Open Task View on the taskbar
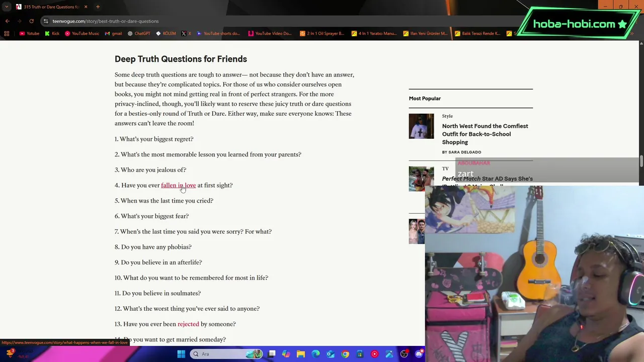Image resolution: width=644 pixels, height=362 pixels. click(272, 354)
